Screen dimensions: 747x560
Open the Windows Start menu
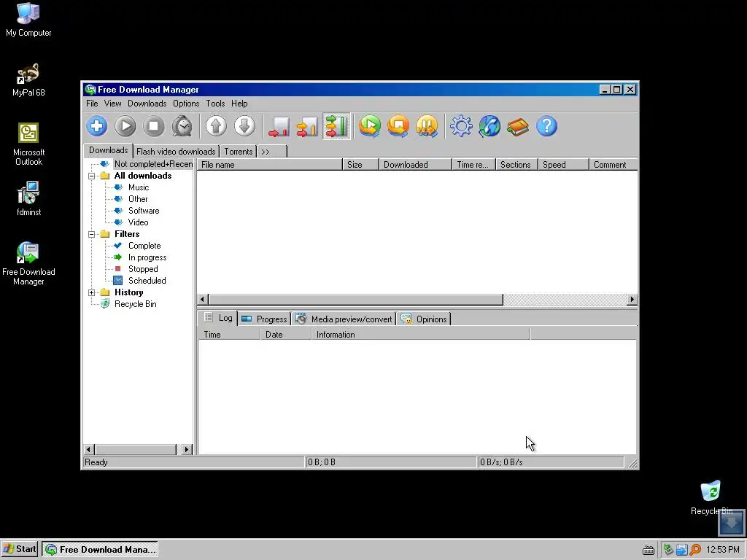(x=20, y=549)
